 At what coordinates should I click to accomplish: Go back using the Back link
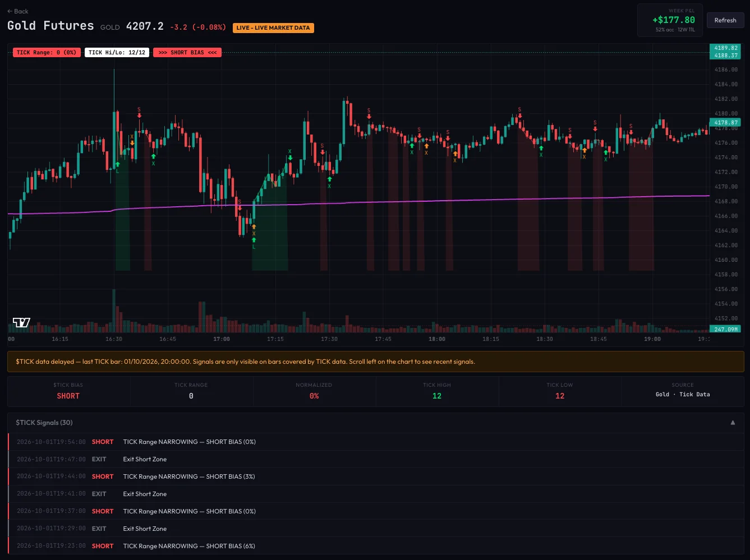click(18, 11)
